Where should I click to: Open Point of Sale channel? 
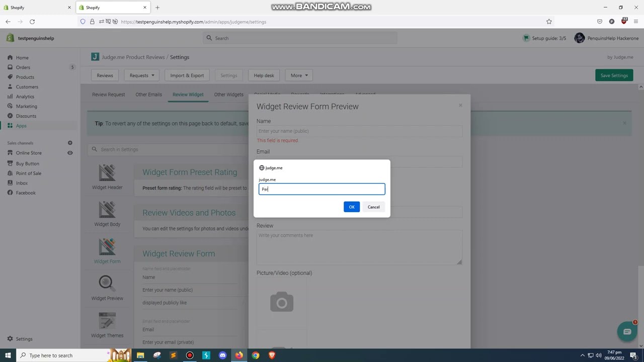pyautogui.click(x=28, y=173)
